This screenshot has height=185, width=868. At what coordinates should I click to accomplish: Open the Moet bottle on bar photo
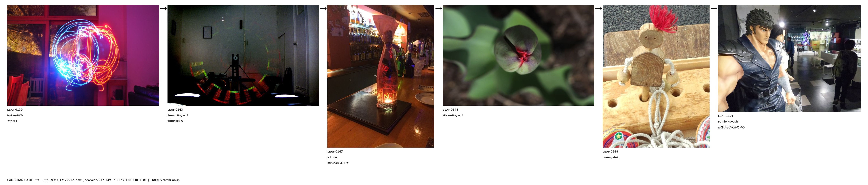pyautogui.click(x=381, y=76)
